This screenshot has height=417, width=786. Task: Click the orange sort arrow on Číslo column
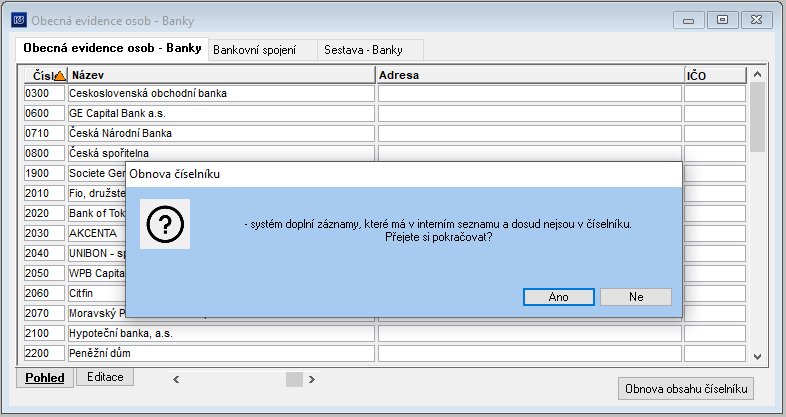[60, 76]
